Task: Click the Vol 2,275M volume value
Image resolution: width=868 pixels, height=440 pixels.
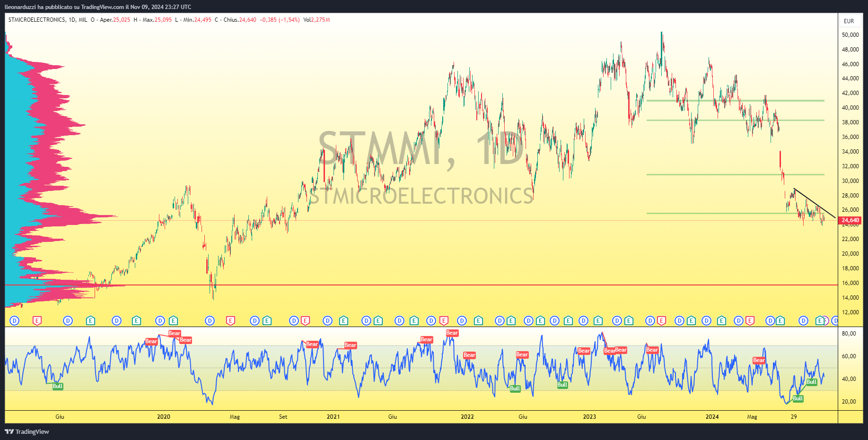Action: pyautogui.click(x=316, y=20)
